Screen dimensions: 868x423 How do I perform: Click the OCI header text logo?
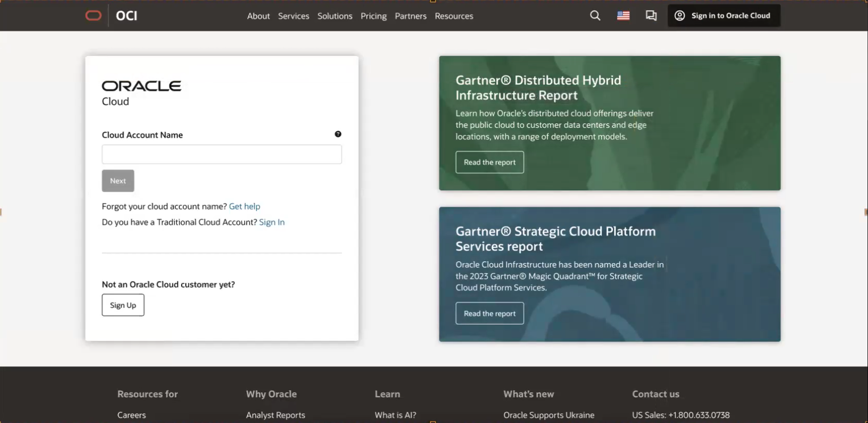tap(127, 16)
